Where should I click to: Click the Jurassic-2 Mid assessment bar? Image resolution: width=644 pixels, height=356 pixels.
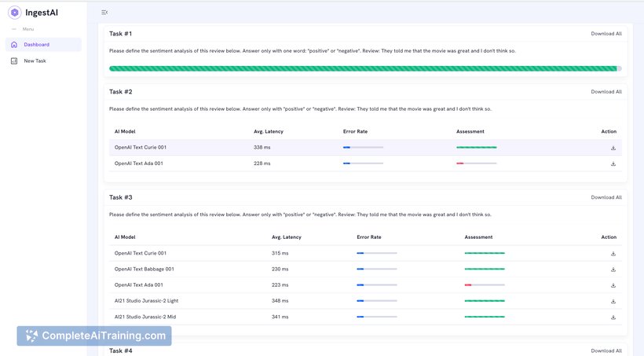485,317
